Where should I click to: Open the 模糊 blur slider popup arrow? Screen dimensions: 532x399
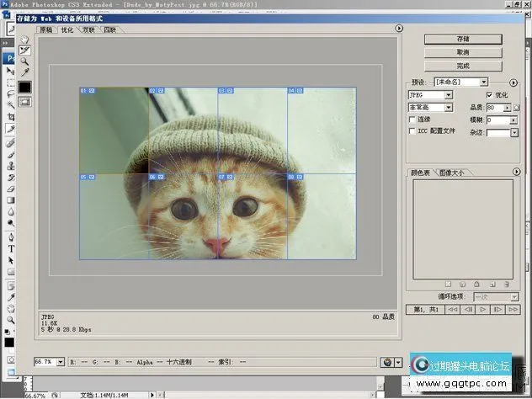pos(513,120)
